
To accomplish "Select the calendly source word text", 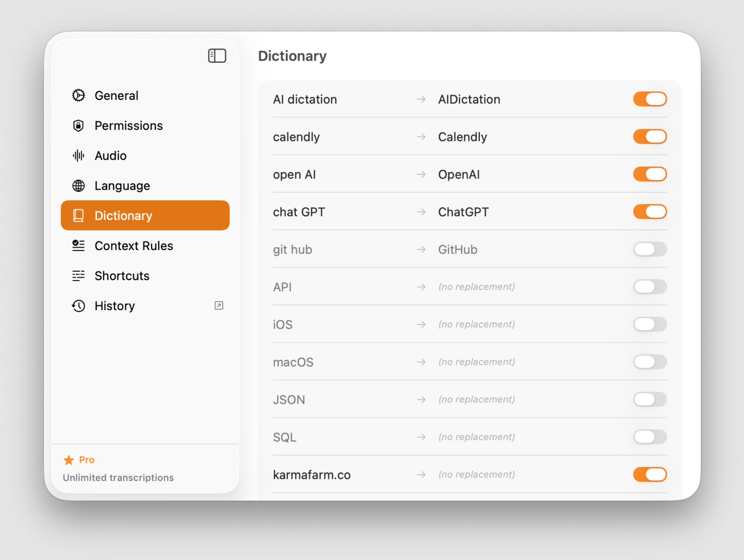I will point(296,137).
